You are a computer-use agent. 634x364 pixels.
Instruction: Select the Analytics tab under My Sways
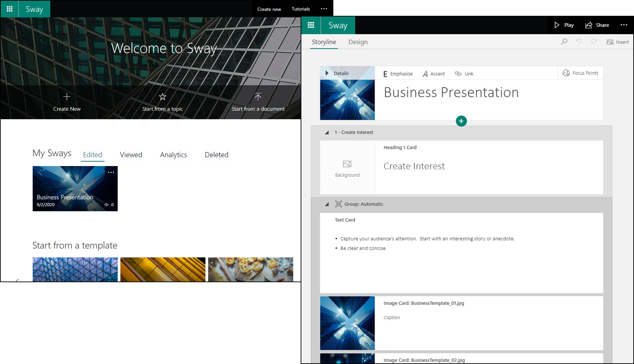[x=173, y=155]
